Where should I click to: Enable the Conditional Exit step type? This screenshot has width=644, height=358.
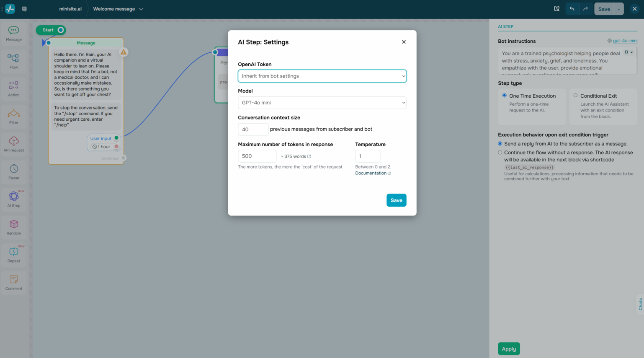(x=576, y=96)
